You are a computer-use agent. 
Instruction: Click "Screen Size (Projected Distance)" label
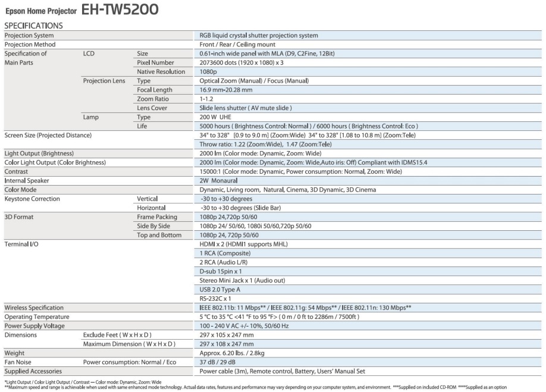tap(48, 135)
